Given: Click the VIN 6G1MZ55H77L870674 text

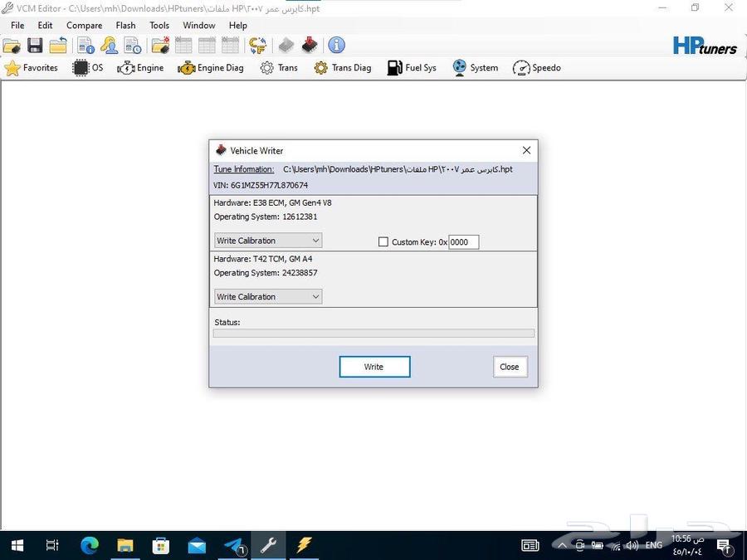Looking at the screenshot, I should tap(261, 185).
